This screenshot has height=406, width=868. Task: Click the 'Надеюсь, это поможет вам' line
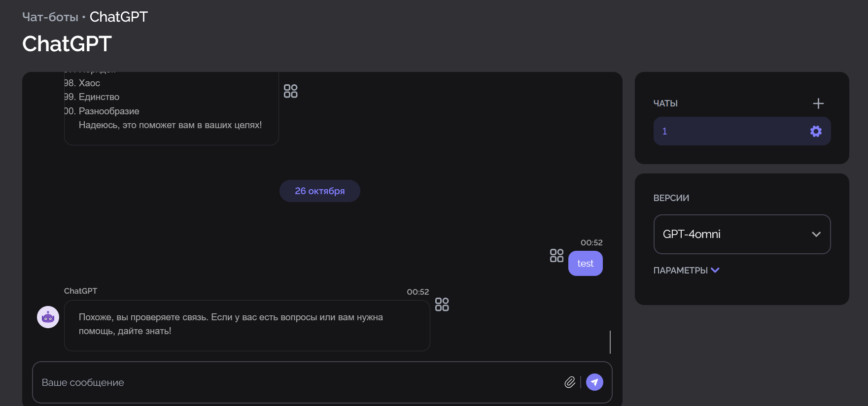pyautogui.click(x=170, y=125)
